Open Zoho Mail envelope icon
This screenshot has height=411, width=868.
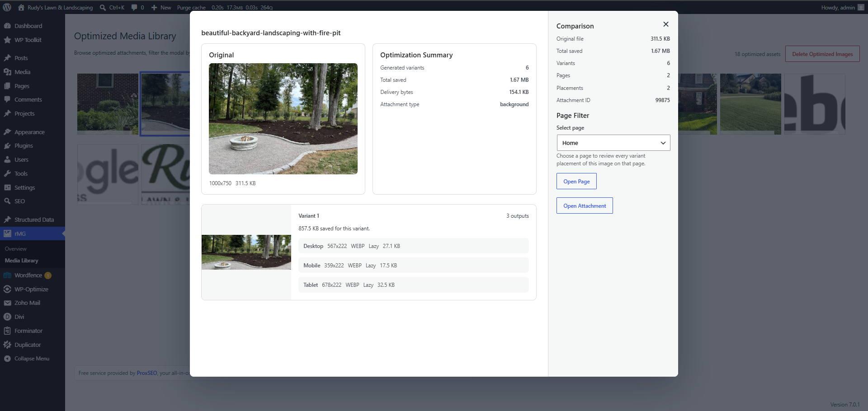[x=7, y=303]
